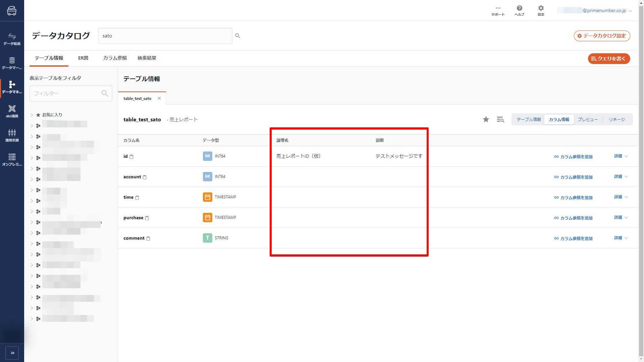Add カラム参照を追加 for id
Image resolution: width=644 pixels, height=362 pixels.
[x=574, y=157]
